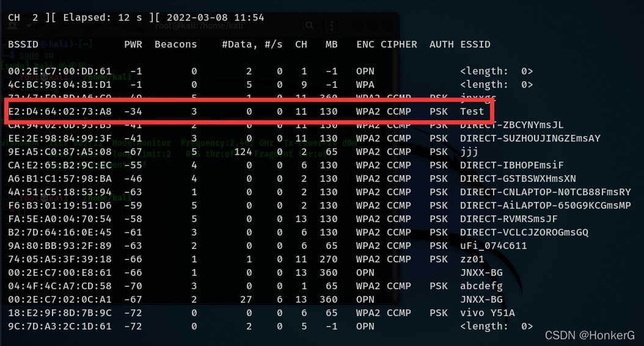The height and width of the screenshot is (346, 644).
Task: Select ESSID DIRECT-GSTBSWXHmsXN
Action: coord(518,179)
